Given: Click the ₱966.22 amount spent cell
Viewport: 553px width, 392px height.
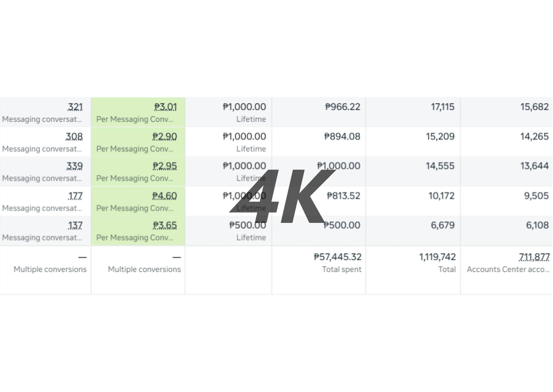Looking at the screenshot, I should point(343,107).
